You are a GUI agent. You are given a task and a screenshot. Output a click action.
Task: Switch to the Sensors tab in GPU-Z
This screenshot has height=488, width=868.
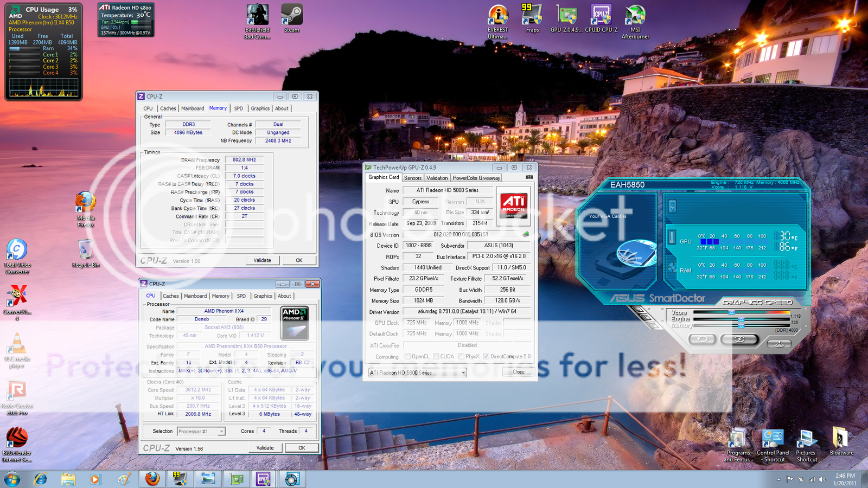412,178
